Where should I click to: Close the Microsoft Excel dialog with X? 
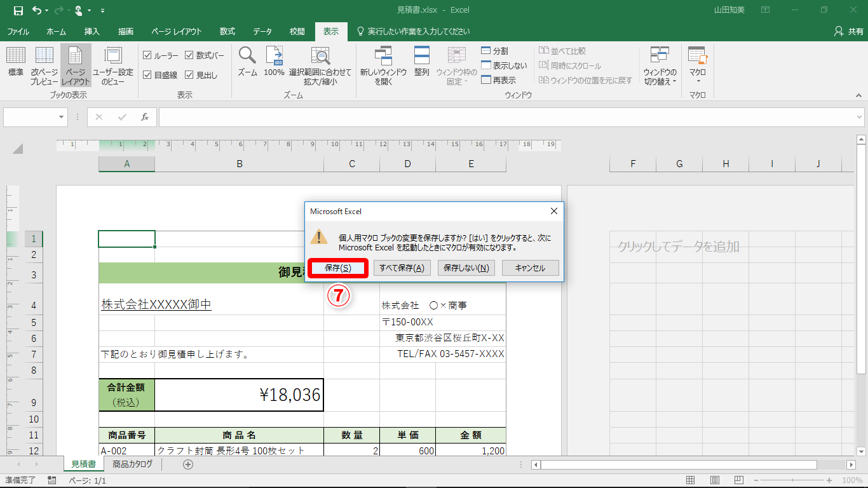pos(553,211)
